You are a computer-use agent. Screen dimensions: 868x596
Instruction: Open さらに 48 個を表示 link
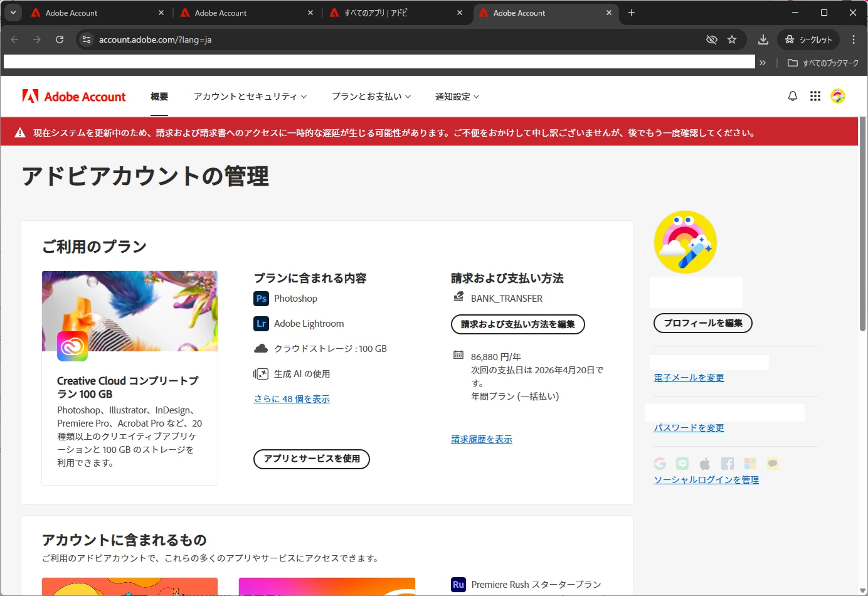pos(292,399)
